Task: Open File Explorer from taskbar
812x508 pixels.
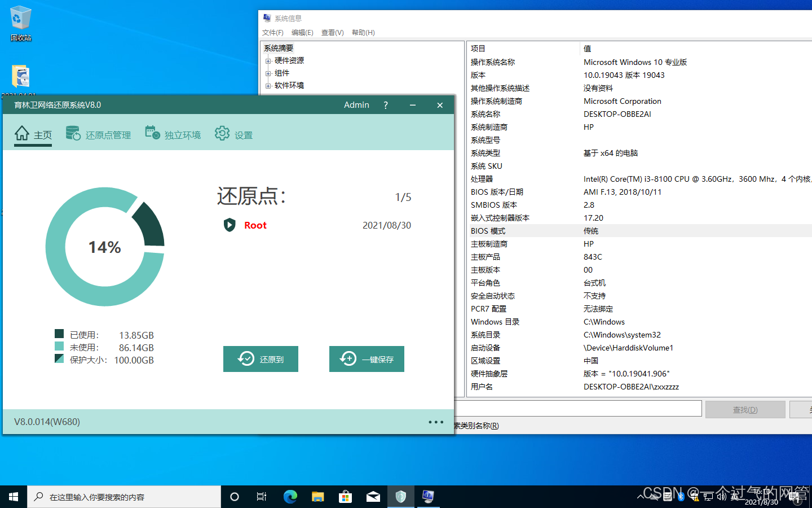Action: (x=318, y=497)
